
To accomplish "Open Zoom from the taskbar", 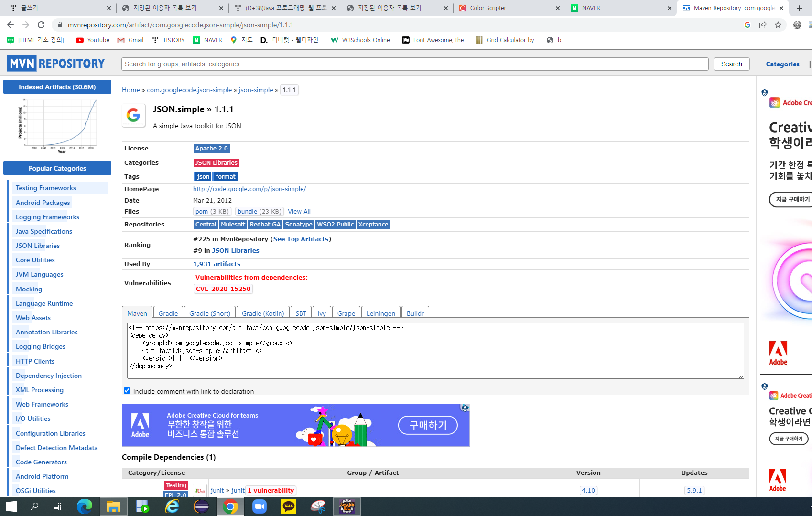I will click(260, 506).
